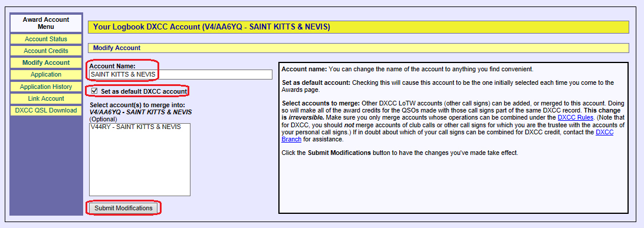Click the Award Account Menu header
This screenshot has height=228, width=644.
pyautogui.click(x=46, y=23)
